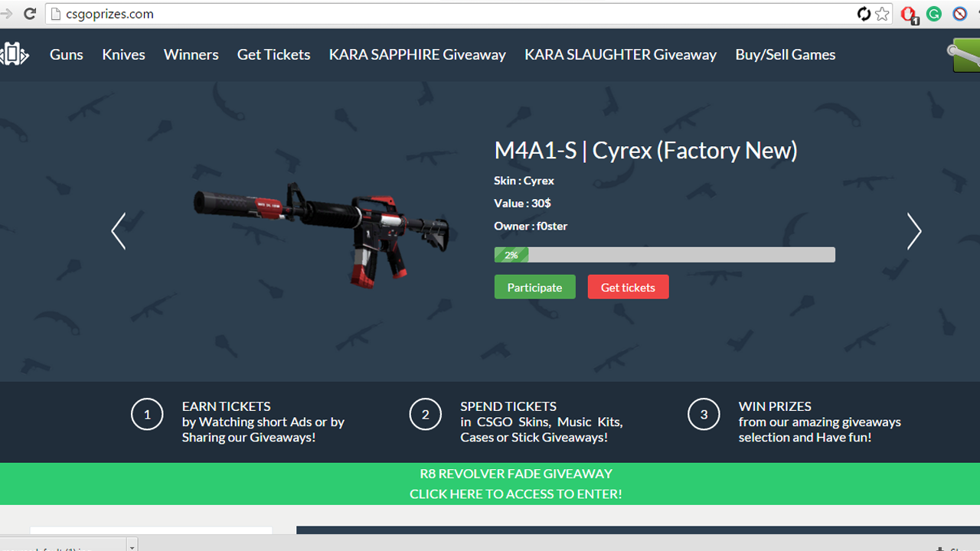Open KARA SAPPHIRE Giveaway link
This screenshot has width=980, height=551.
click(x=417, y=54)
